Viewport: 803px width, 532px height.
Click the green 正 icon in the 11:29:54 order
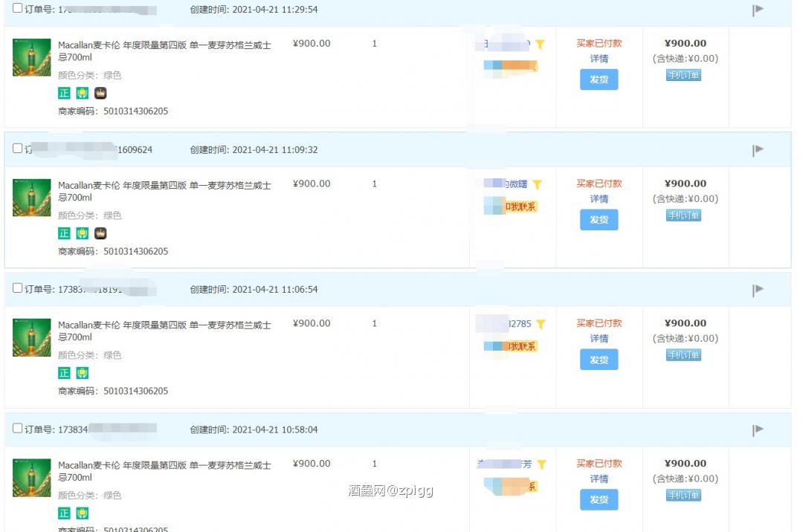pos(65,93)
